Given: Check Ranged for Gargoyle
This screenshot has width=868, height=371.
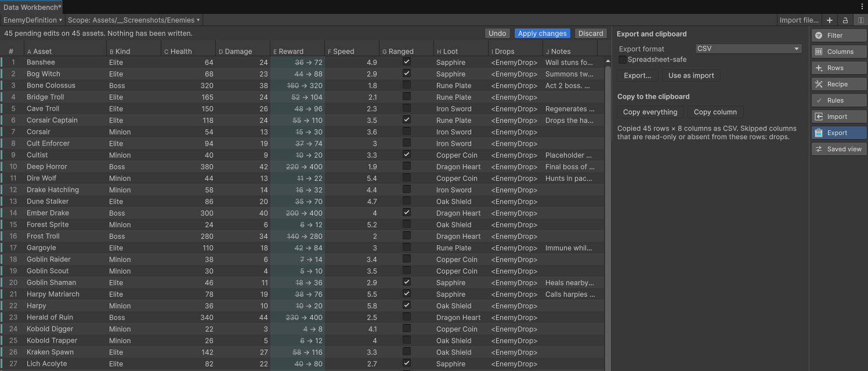Looking at the screenshot, I should (x=407, y=247).
